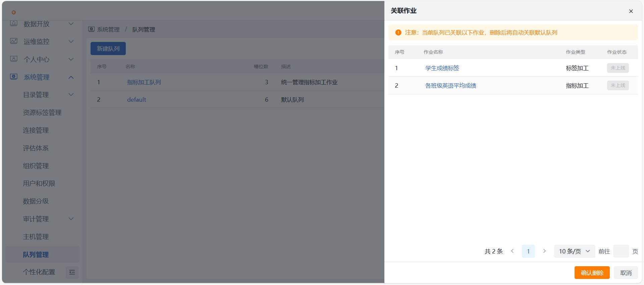Click the 数据开放 sidebar icon
This screenshot has height=285, width=644.
pyautogui.click(x=14, y=23)
